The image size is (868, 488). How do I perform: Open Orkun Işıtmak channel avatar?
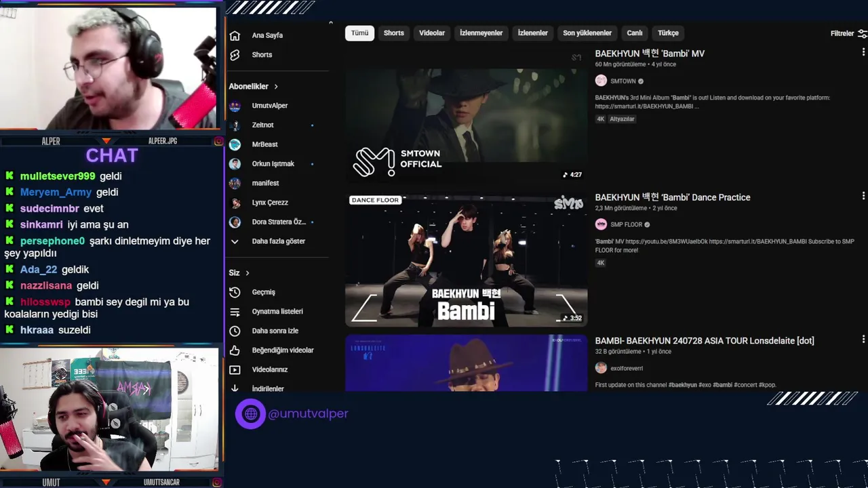pyautogui.click(x=235, y=164)
